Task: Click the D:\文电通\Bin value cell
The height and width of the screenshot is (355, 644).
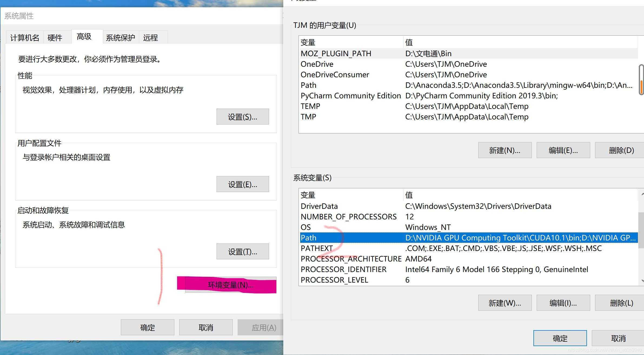Action: (428, 53)
